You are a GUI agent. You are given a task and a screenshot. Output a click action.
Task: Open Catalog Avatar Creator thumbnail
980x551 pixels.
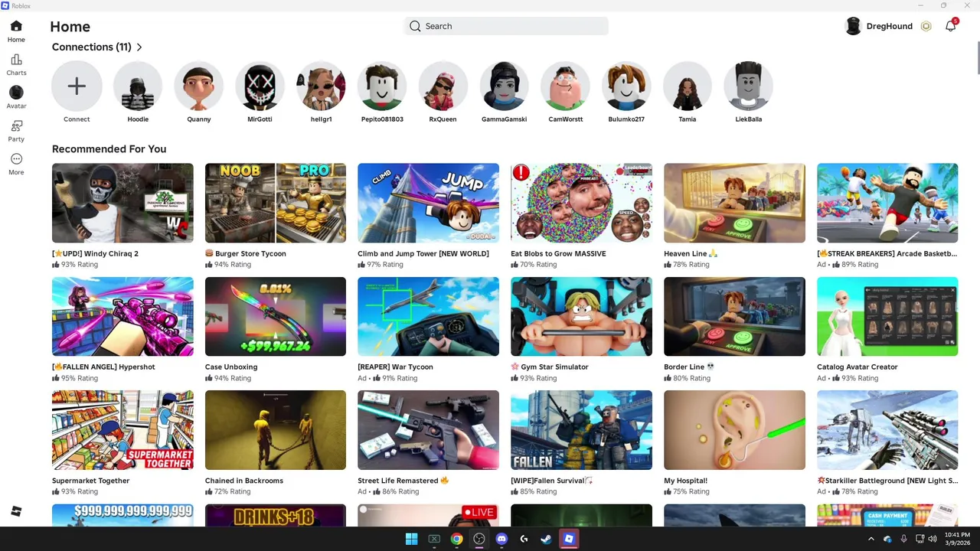pos(887,317)
